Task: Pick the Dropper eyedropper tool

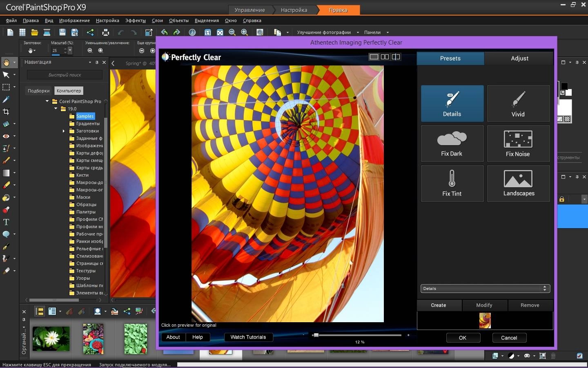Action: 6,99
